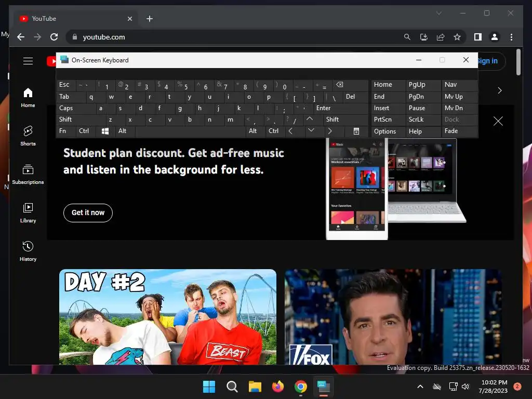
Task: Toggle right Shift on On-Screen Keyboard
Action: (x=345, y=119)
